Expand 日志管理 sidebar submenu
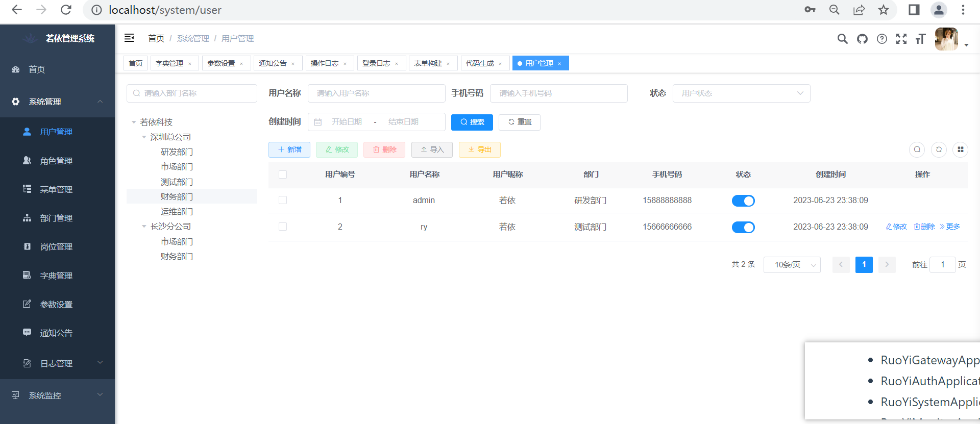This screenshot has height=424, width=980. coord(57,363)
